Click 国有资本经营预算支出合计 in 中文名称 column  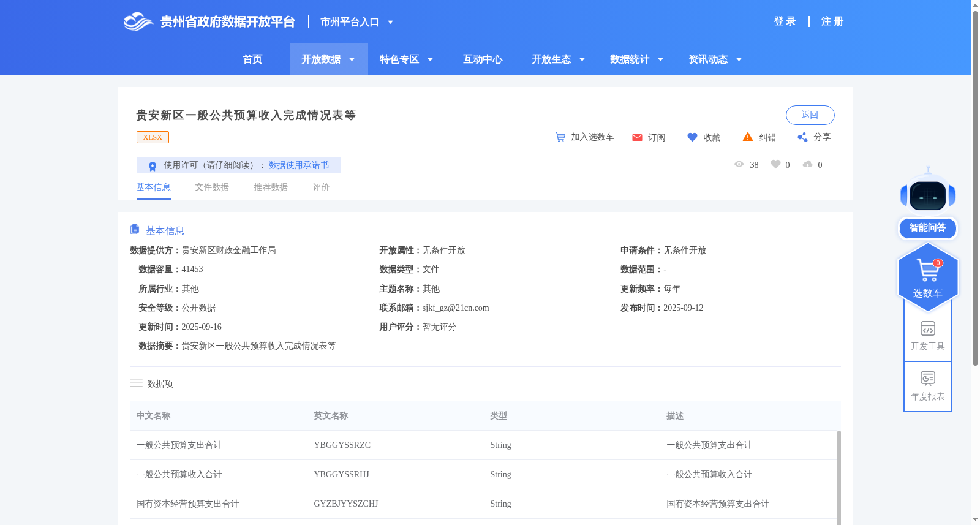point(187,504)
